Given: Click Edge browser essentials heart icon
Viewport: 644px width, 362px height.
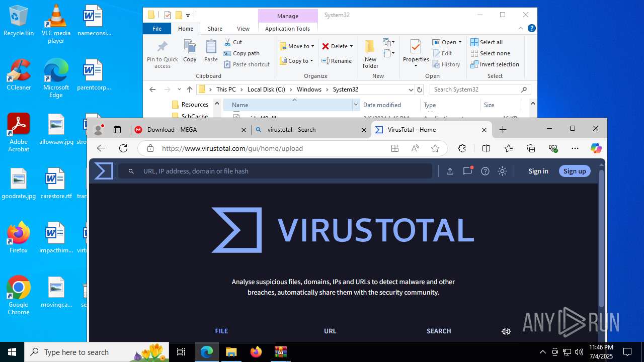Looking at the screenshot, I should point(553,148).
